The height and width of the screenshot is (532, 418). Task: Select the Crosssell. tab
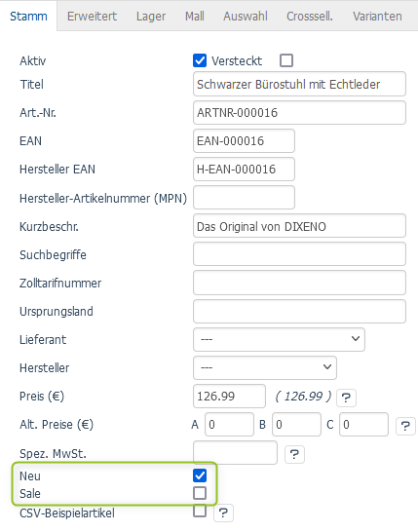pos(310,16)
